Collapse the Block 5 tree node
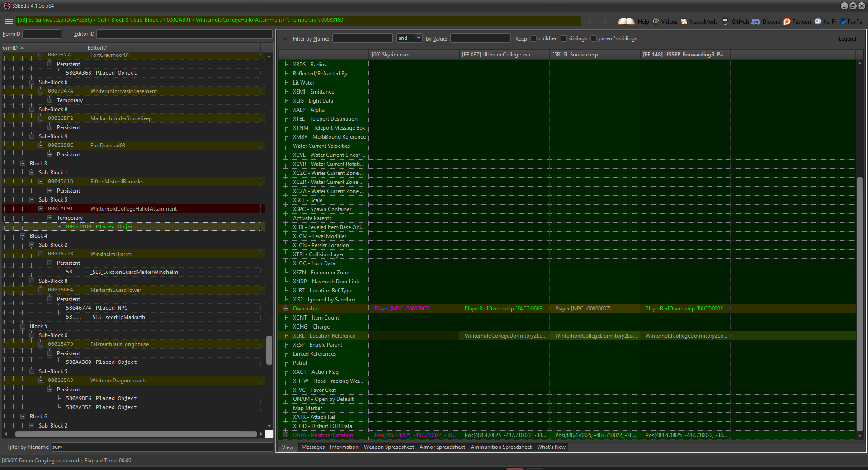This screenshot has width=868, height=470. [x=23, y=326]
